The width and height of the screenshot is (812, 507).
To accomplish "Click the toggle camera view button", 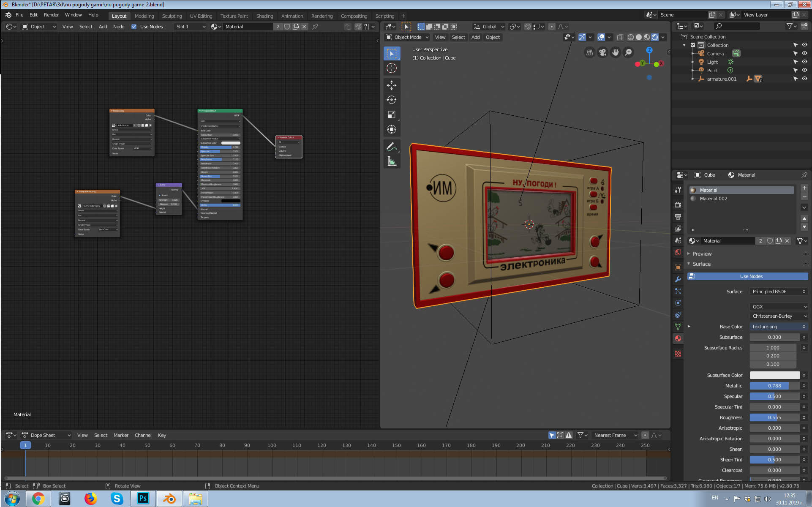I will click(x=602, y=52).
